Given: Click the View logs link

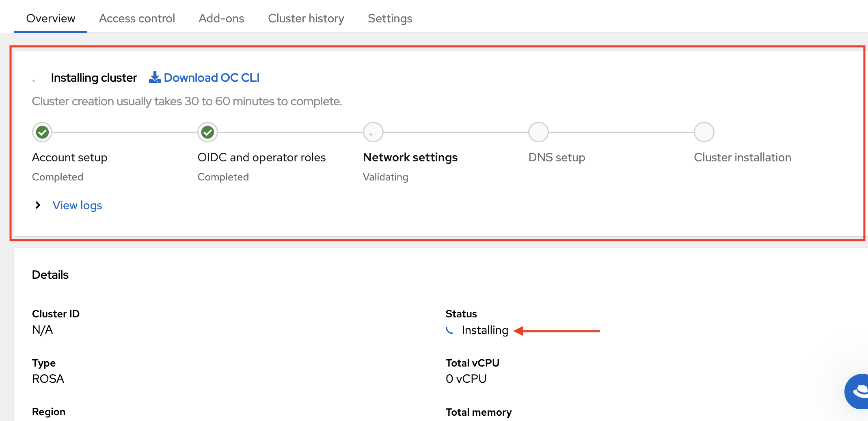Looking at the screenshot, I should coord(77,205).
